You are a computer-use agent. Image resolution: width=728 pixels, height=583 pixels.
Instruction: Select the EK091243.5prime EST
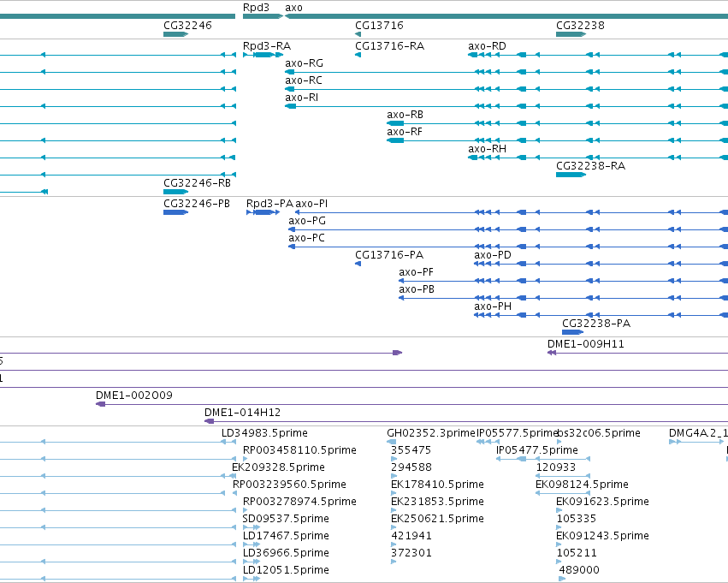[602, 536]
